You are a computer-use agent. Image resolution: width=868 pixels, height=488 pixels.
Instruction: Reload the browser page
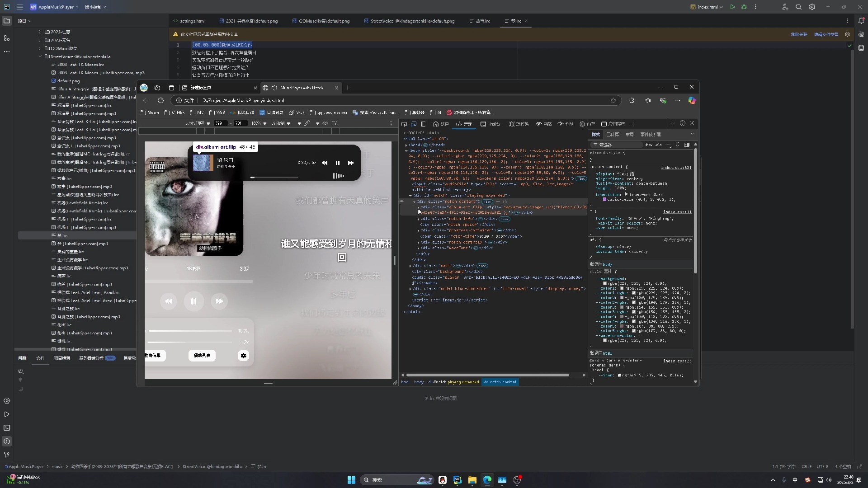[160, 100]
